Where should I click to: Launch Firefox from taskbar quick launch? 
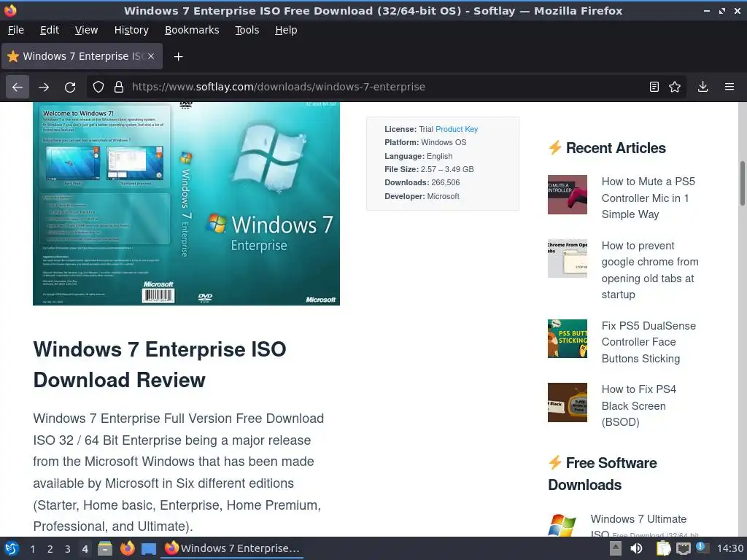click(127, 548)
